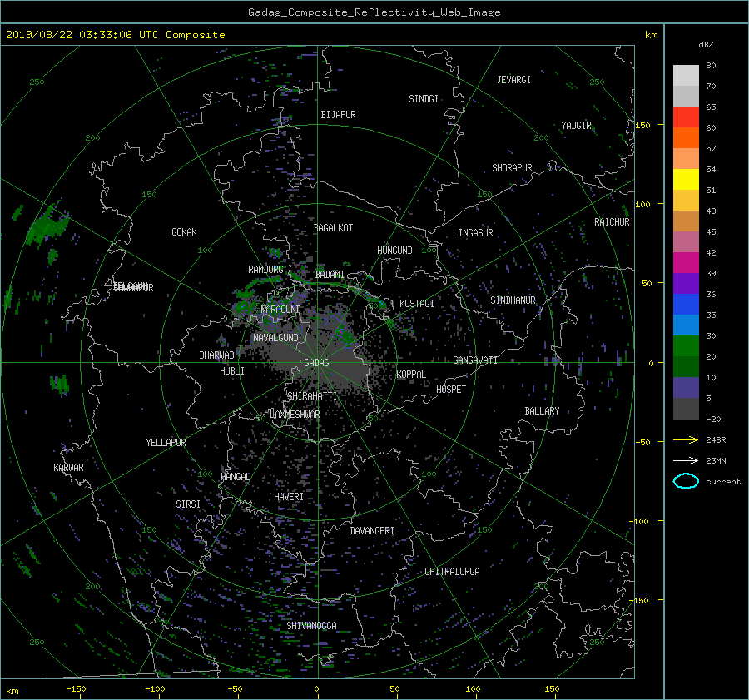
Task: Click the SINDHANUR city label
Action: tap(513, 300)
